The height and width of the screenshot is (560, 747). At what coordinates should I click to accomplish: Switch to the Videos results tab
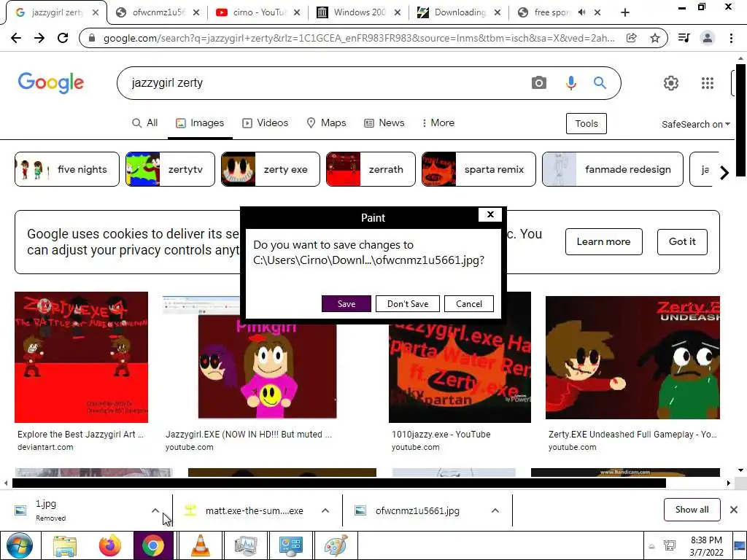point(266,122)
